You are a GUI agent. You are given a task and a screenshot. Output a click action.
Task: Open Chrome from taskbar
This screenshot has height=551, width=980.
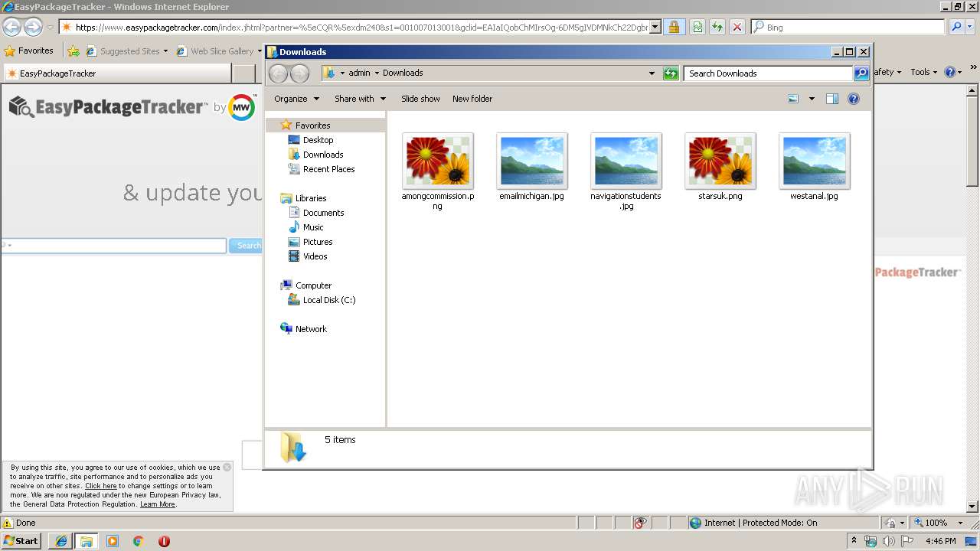138,541
